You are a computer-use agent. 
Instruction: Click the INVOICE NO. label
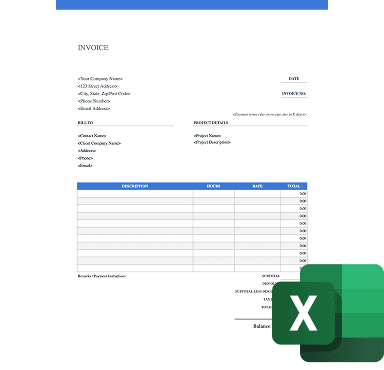pos(294,94)
